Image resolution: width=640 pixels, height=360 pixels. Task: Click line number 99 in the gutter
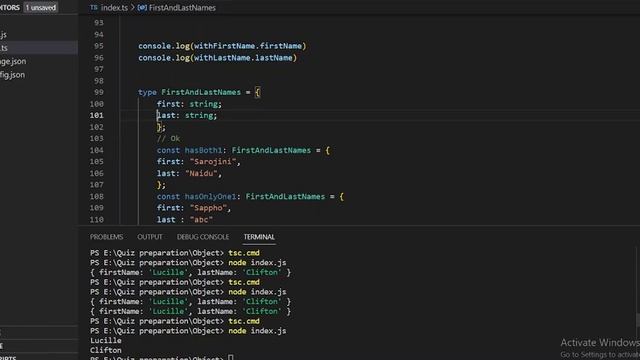99,92
